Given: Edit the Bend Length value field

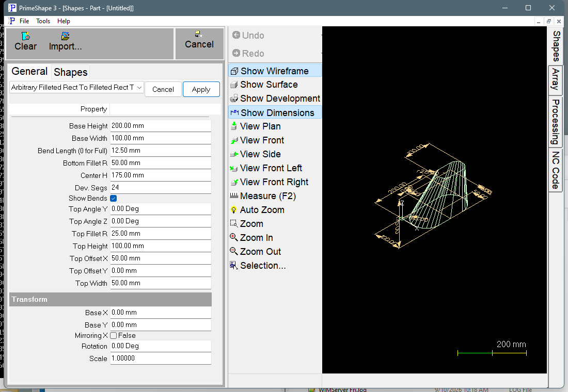Looking at the screenshot, I should (161, 151).
